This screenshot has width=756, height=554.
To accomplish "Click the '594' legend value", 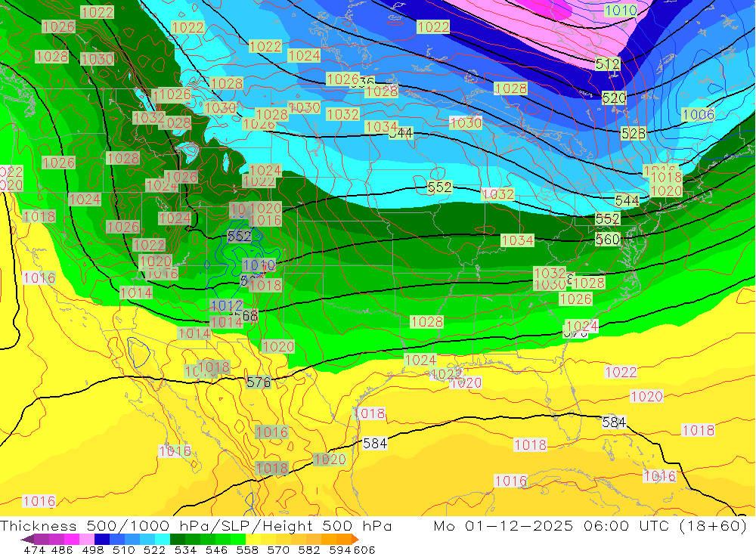I will click(x=340, y=549).
